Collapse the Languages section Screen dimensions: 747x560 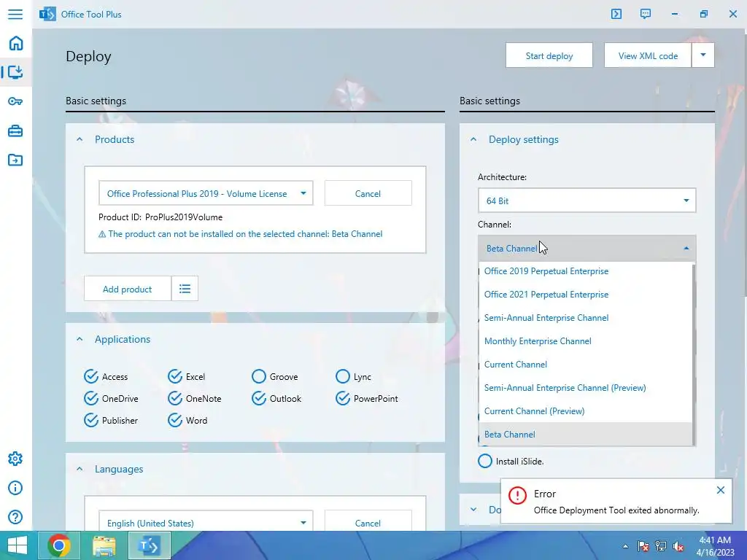click(x=80, y=469)
